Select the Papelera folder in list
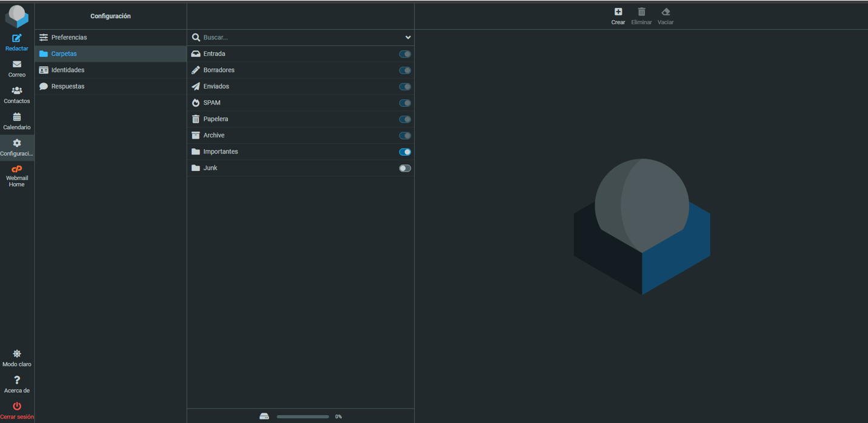This screenshot has height=423, width=868. point(216,119)
